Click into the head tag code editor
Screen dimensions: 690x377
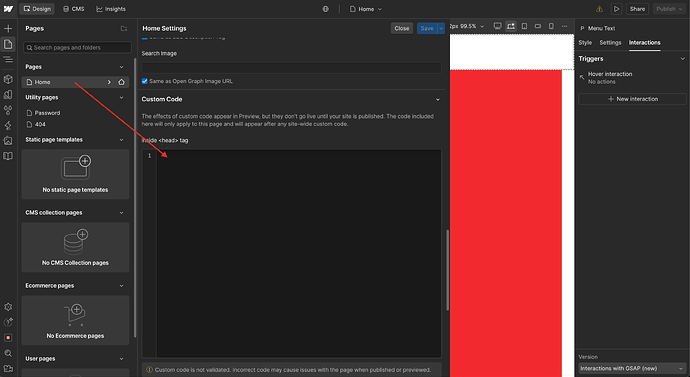pyautogui.click(x=298, y=253)
